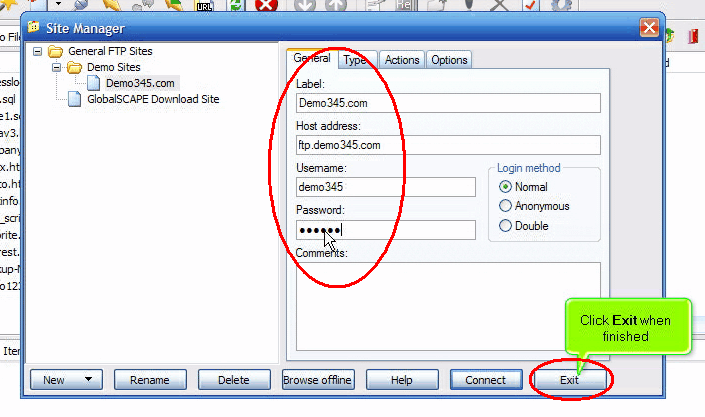Open the New button dropdown arrow
The image size is (705, 417).
click(89, 379)
